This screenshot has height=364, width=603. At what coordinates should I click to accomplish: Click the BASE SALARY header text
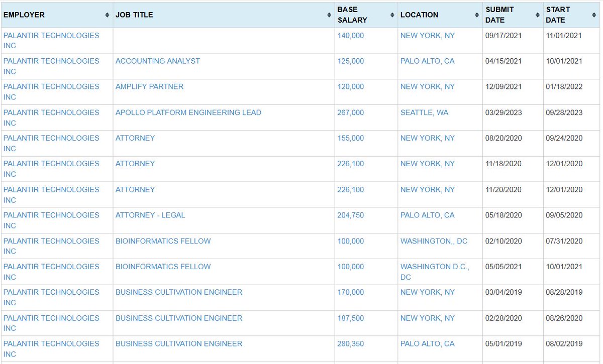pyautogui.click(x=352, y=15)
